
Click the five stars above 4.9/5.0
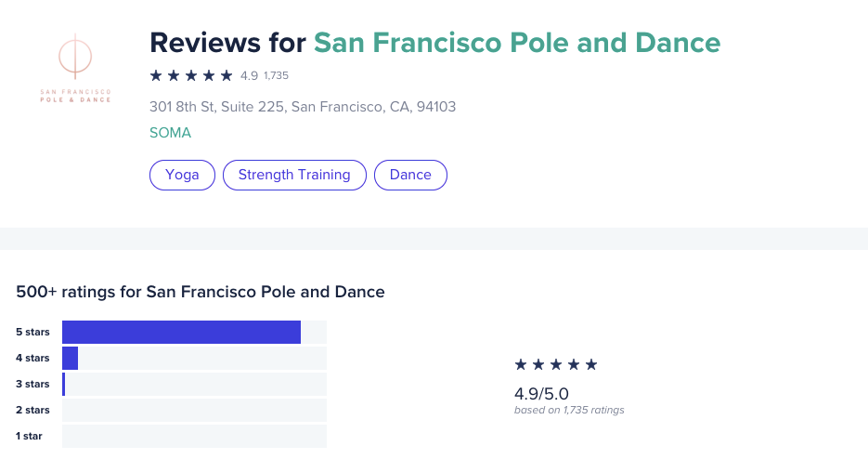pyautogui.click(x=556, y=365)
